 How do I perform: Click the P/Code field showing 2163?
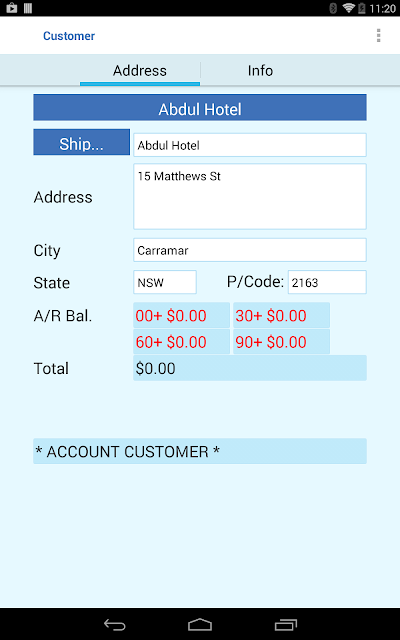[x=327, y=282]
